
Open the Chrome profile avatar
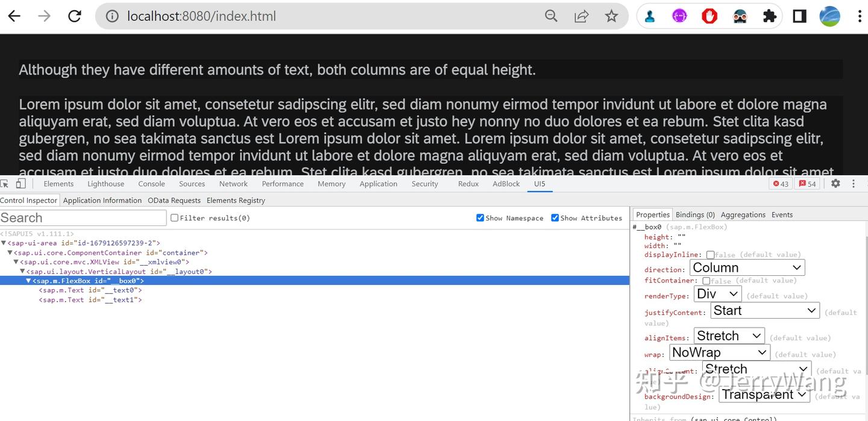[x=830, y=16]
